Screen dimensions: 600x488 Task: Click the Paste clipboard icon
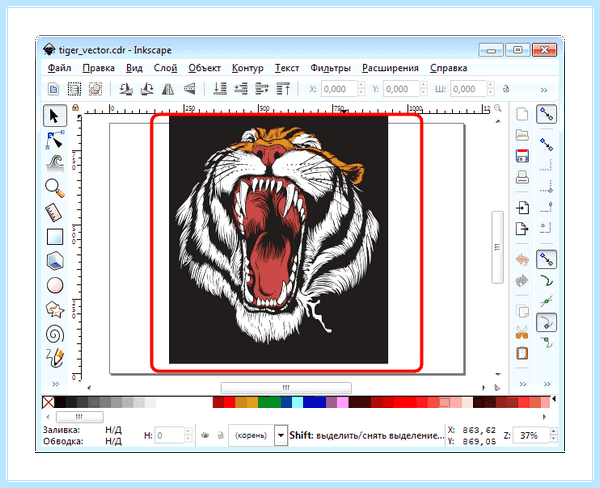coord(522,353)
